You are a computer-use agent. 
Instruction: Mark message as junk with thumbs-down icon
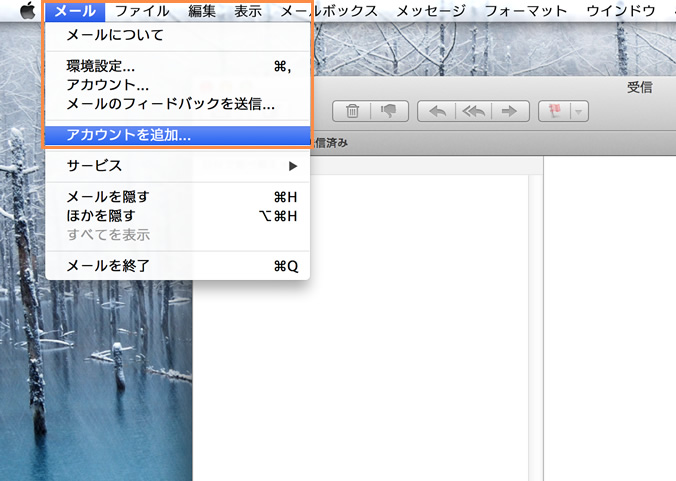[x=389, y=111]
